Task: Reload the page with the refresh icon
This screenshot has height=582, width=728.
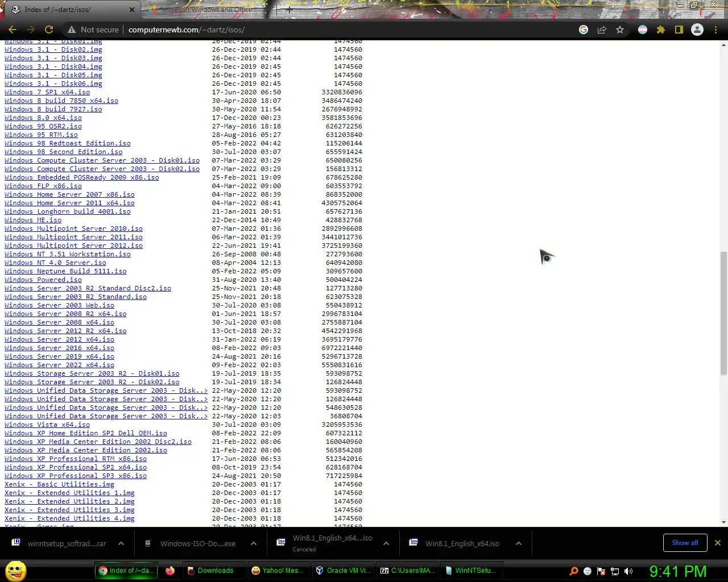Action: point(49,30)
